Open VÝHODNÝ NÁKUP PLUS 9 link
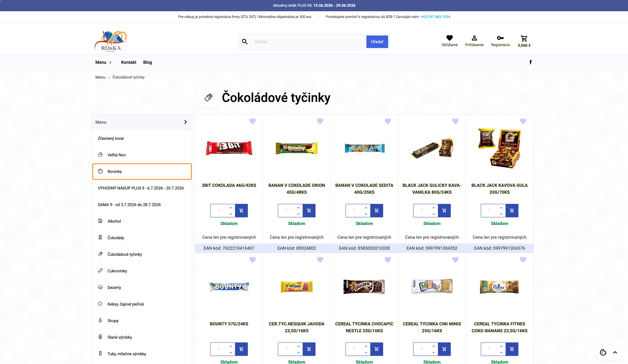The width and height of the screenshot is (628, 364). (141, 188)
